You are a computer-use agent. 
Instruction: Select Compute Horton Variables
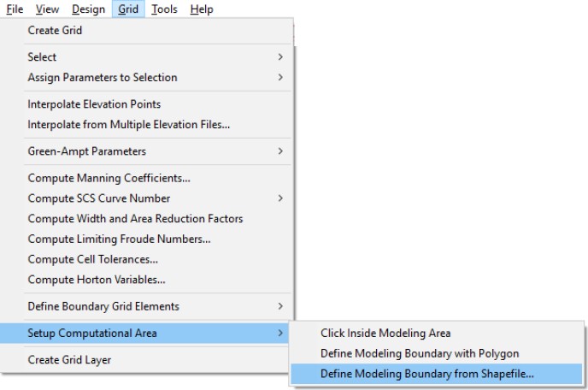pos(96,280)
